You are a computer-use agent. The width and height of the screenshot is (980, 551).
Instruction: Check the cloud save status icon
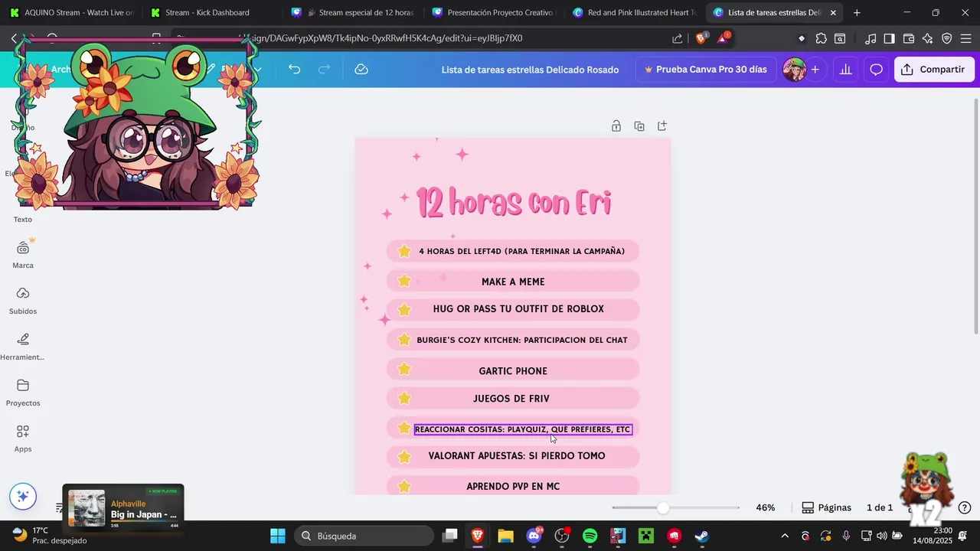click(x=361, y=69)
